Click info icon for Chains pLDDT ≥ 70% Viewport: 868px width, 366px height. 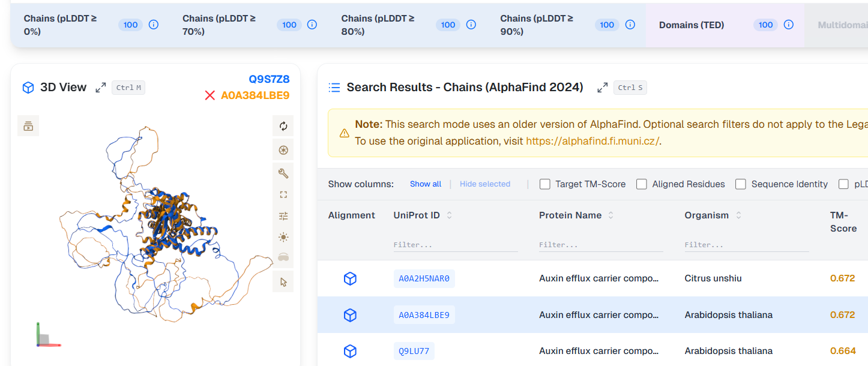[x=312, y=25]
